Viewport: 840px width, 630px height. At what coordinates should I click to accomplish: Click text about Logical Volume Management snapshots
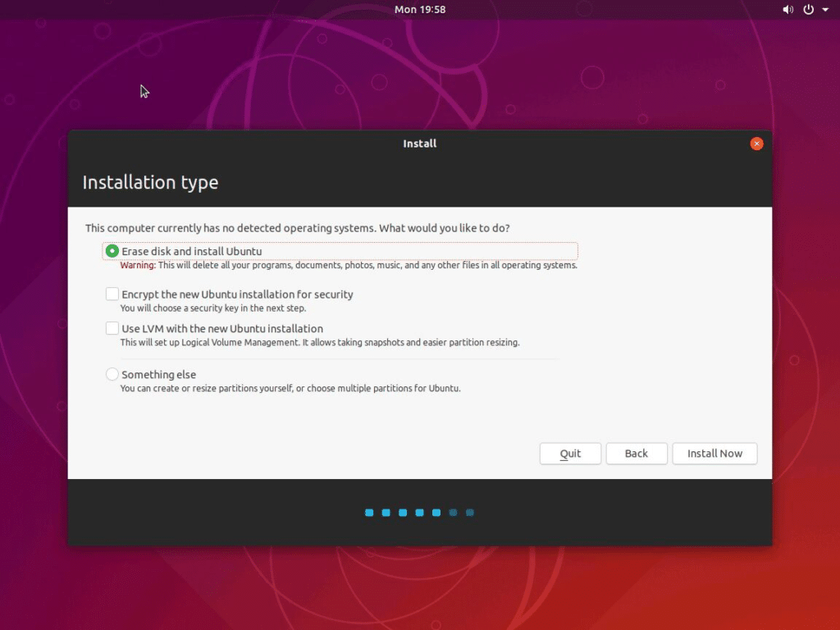tap(320, 342)
